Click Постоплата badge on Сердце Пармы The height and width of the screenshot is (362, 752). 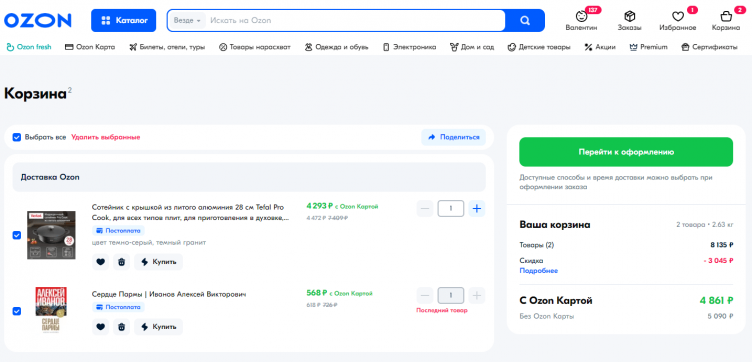pyautogui.click(x=118, y=307)
